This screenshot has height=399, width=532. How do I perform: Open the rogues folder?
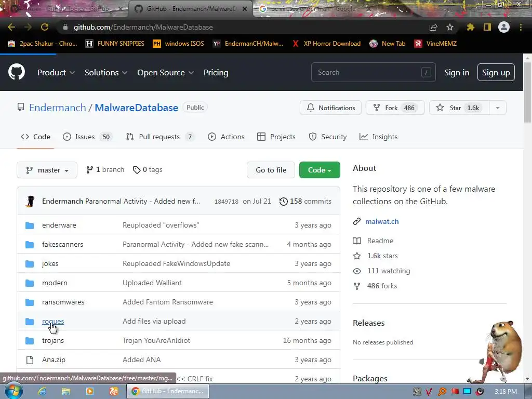[53, 321]
